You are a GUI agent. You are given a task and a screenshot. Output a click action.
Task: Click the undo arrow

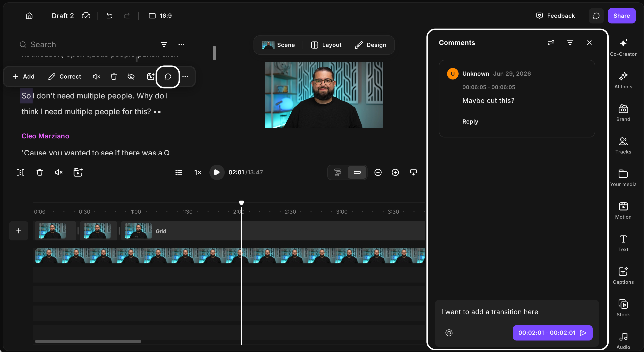click(x=109, y=16)
